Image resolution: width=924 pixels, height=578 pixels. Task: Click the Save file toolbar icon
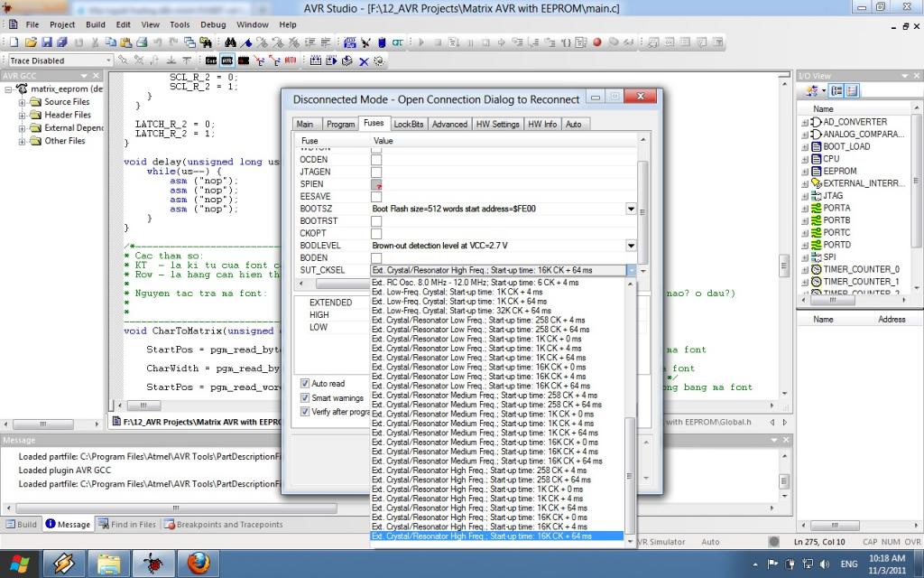pos(45,42)
